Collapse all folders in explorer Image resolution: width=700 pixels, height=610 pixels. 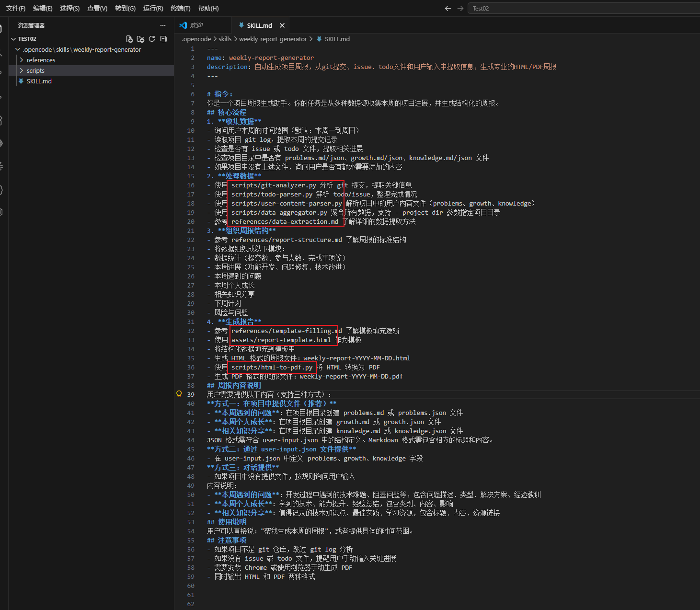pyautogui.click(x=163, y=39)
